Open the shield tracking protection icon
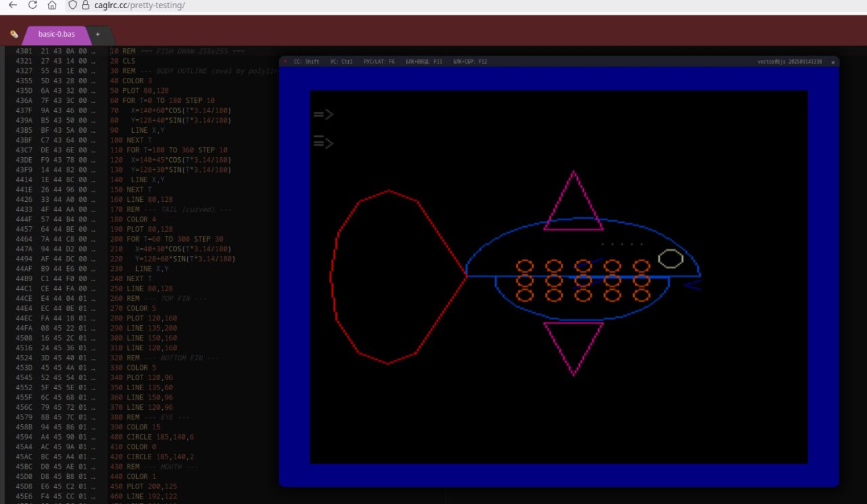This screenshot has height=504, width=867. click(x=73, y=5)
